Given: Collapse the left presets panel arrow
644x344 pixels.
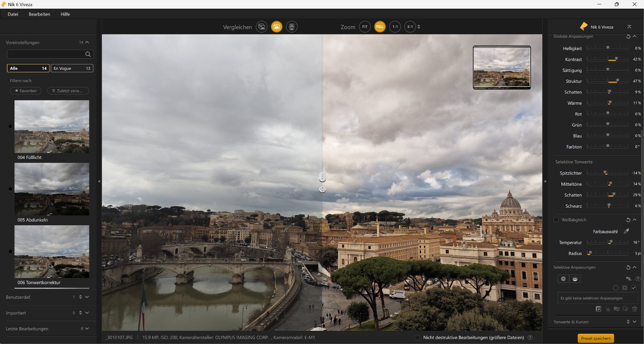Looking at the screenshot, I should (99, 181).
